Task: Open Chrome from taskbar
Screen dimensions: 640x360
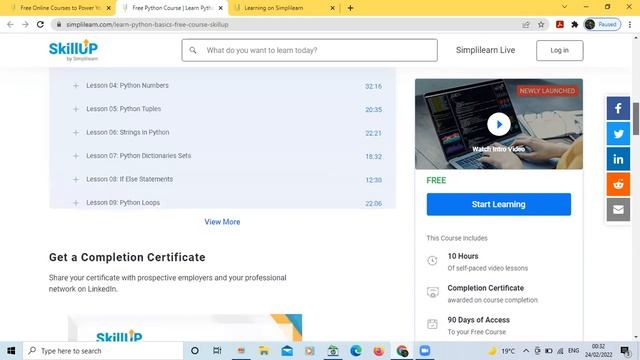Action: click(402, 351)
